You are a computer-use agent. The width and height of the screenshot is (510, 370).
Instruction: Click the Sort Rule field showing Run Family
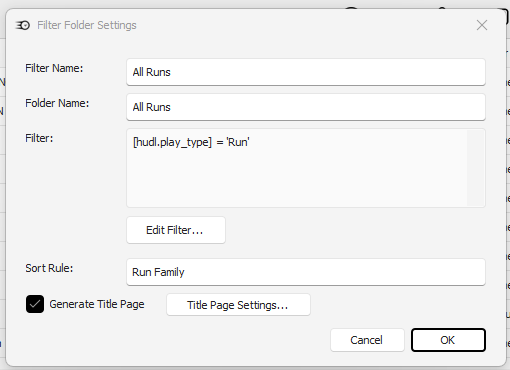[306, 272]
